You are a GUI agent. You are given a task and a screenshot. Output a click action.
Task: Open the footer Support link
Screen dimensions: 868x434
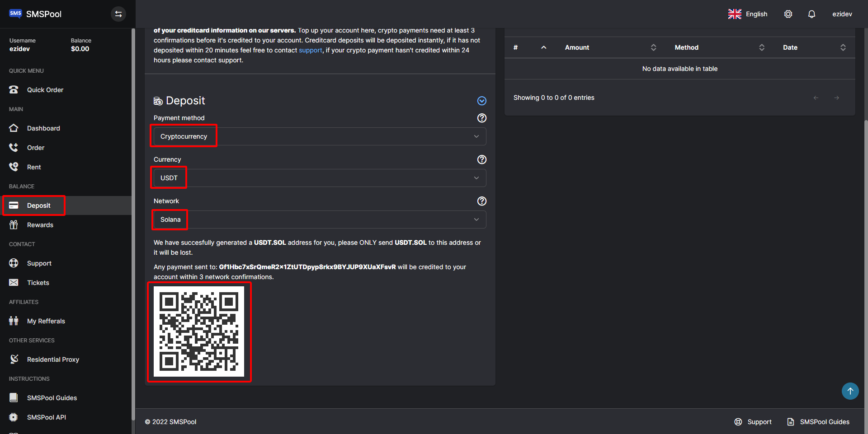[x=759, y=422]
